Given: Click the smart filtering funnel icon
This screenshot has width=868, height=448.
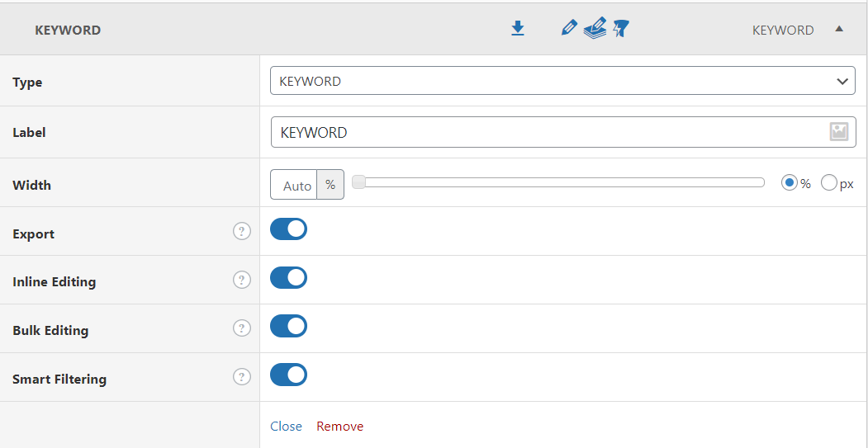Looking at the screenshot, I should (x=621, y=30).
